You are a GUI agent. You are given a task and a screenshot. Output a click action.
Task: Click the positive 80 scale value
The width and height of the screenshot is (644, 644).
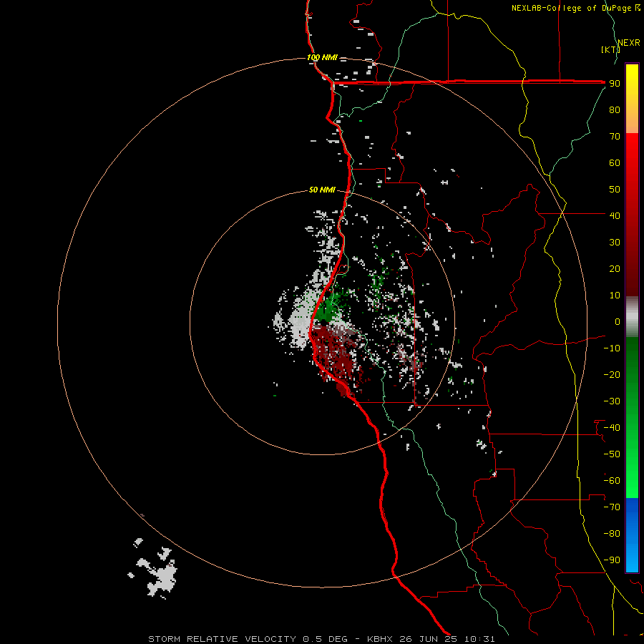[615, 110]
